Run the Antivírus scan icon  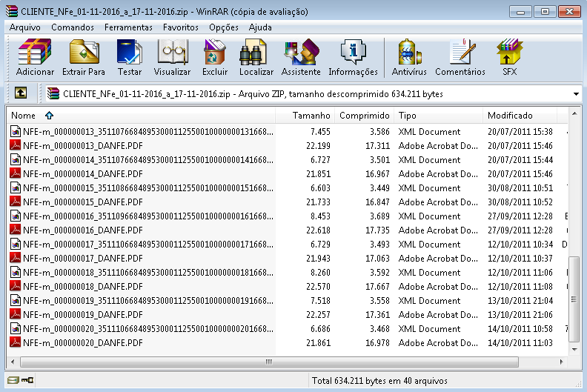(409, 52)
